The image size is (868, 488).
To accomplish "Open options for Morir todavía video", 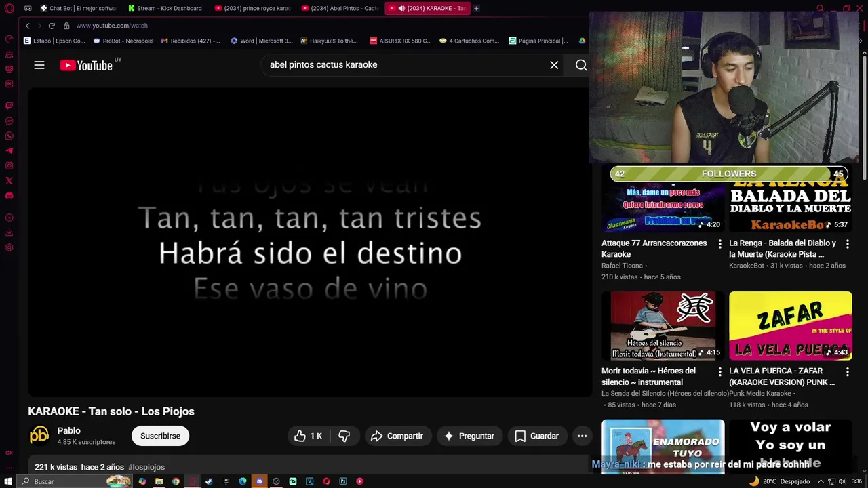I will click(x=719, y=372).
